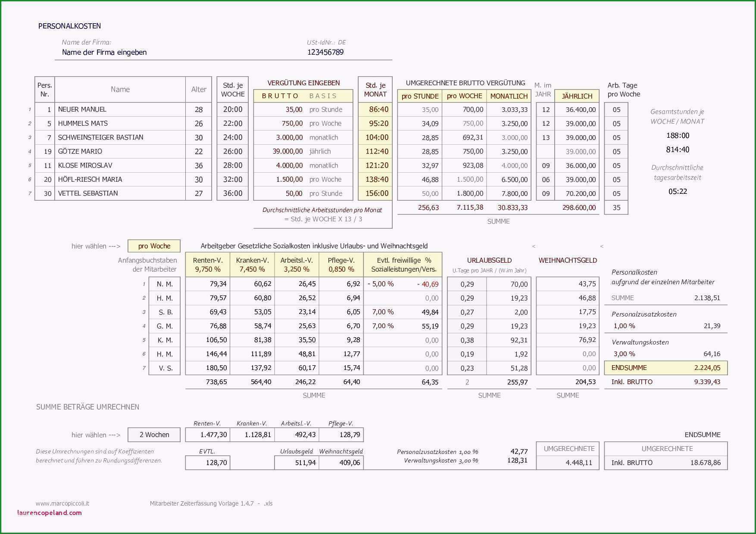Click the negative value '- 40,69'

click(x=428, y=284)
